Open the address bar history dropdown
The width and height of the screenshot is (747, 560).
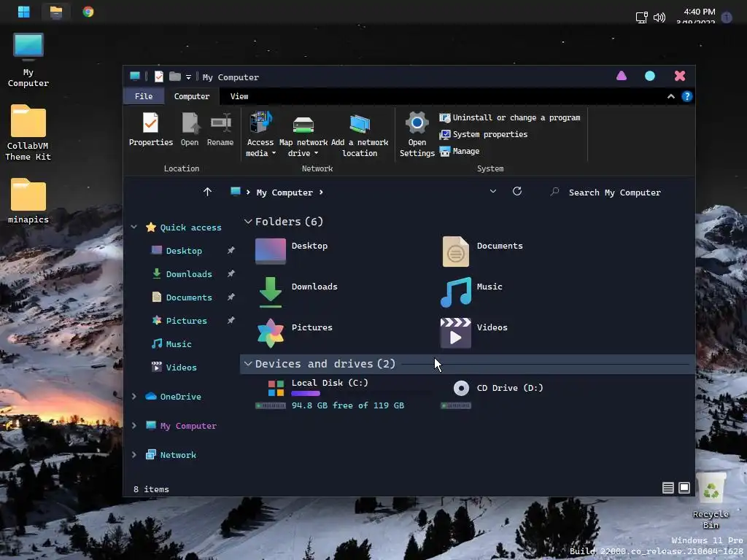[x=493, y=192]
